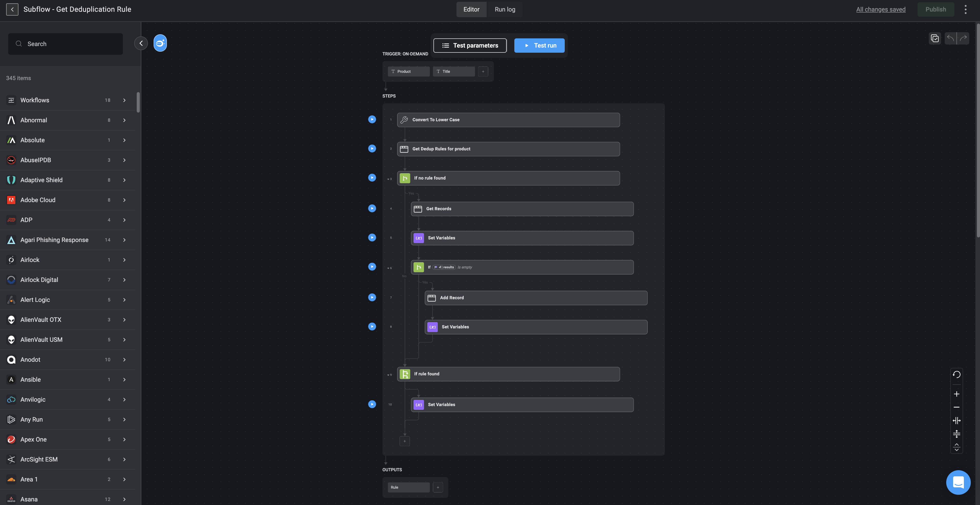The image size is (980, 505).
Task: Collapse the left sidebar with the chevron button
Action: pyautogui.click(x=141, y=43)
